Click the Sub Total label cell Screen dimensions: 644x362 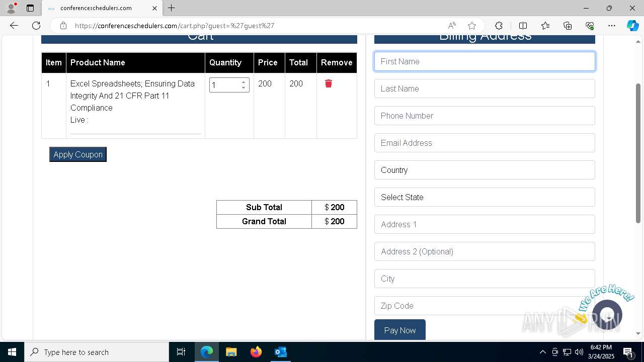[264, 207]
